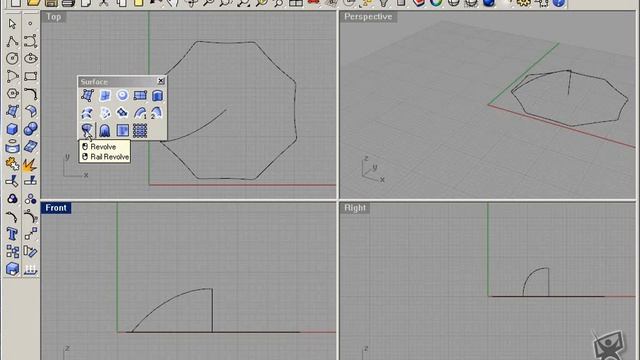Activate the Perspective viewport label
The width and height of the screenshot is (640, 360).
pos(368,17)
